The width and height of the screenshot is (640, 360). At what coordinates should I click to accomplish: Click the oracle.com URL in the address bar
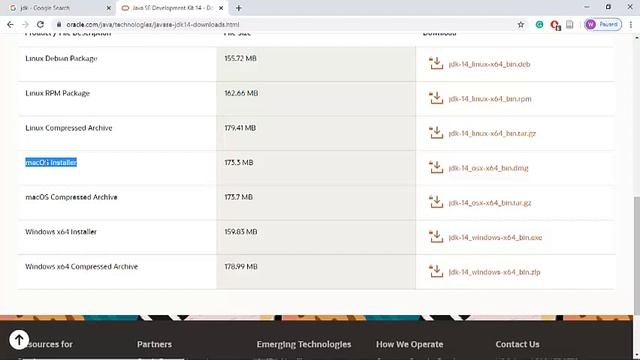[x=153, y=24]
